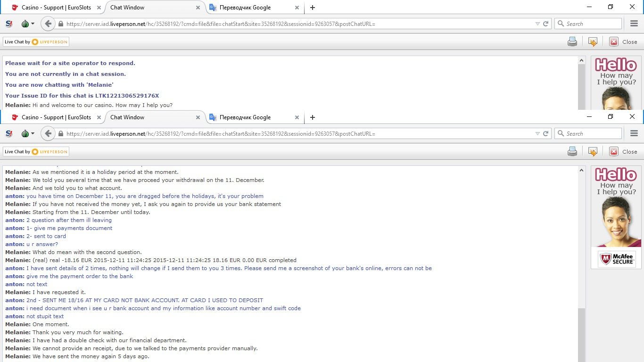Click Live Chat by LivePerson logo in upper window
Screen dimensions: 644x362
[x=36, y=41]
